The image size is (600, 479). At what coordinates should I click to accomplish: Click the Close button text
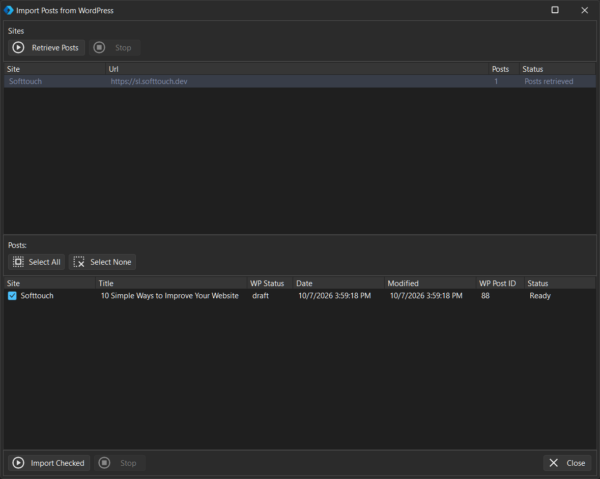coord(576,463)
